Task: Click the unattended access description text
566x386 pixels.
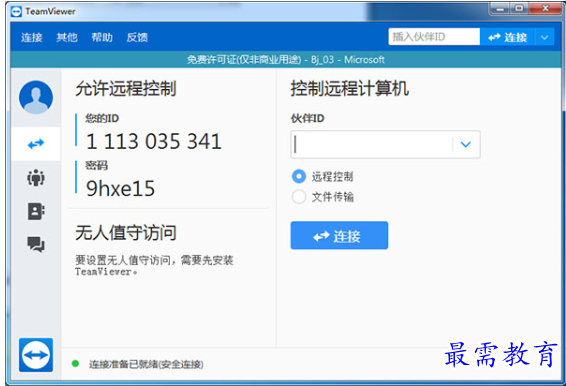Action: point(154,265)
